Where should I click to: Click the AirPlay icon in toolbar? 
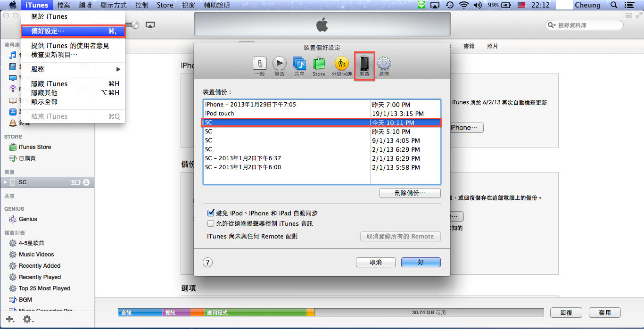(150, 25)
